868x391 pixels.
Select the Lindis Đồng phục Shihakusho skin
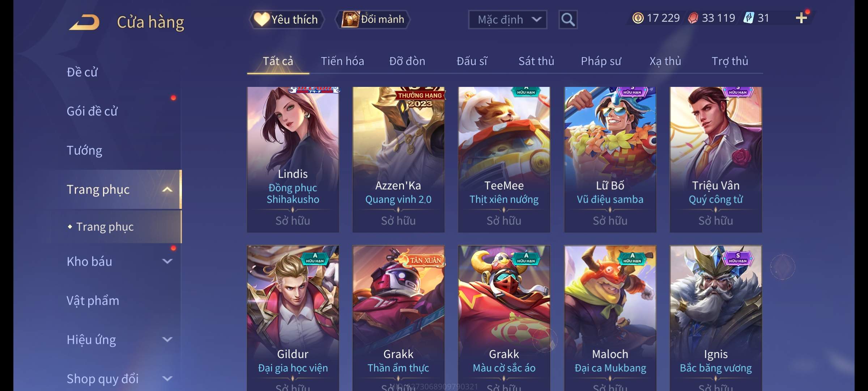[x=293, y=159]
